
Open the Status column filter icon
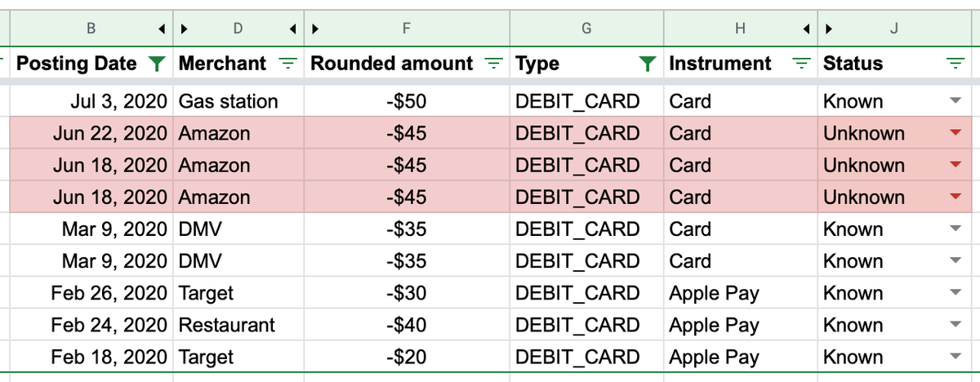pos(955,64)
